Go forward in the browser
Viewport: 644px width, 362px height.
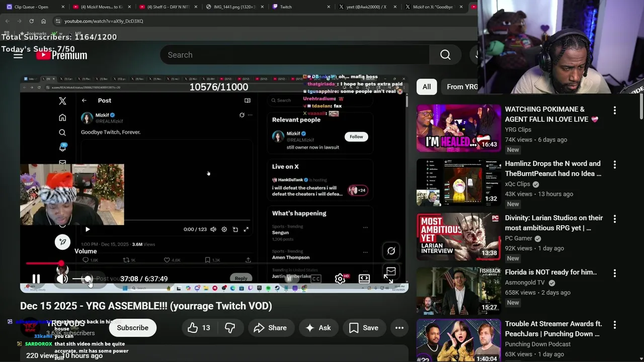(x=19, y=21)
